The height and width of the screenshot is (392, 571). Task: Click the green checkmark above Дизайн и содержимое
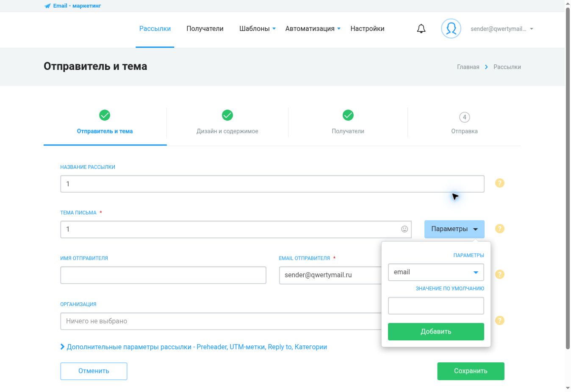[x=227, y=115]
